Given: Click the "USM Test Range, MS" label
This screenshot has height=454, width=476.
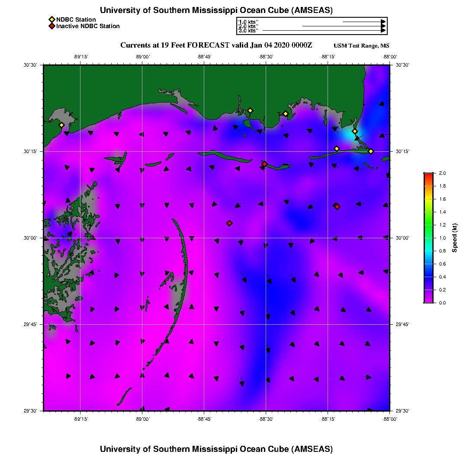Looking at the screenshot, I should [361, 46].
